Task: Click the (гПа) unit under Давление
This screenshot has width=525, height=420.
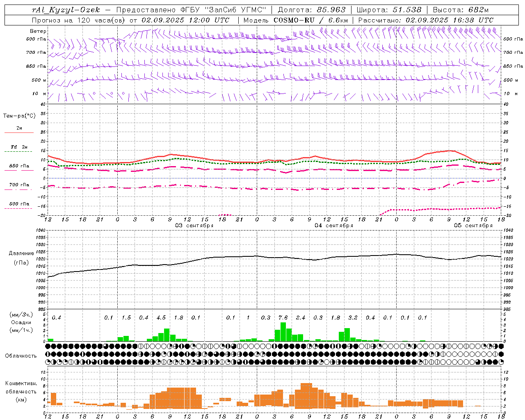Action: [21, 263]
